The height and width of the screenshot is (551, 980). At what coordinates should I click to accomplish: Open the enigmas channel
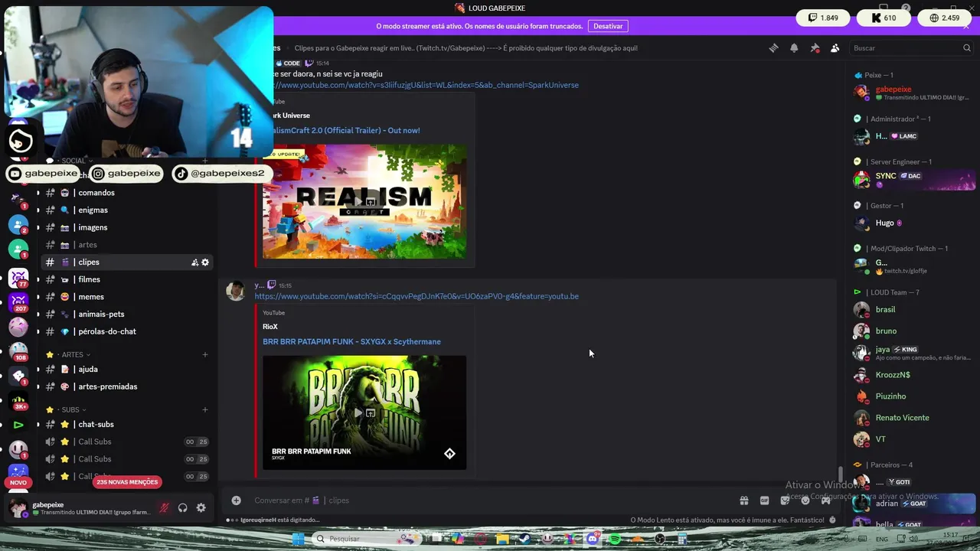click(x=126, y=210)
